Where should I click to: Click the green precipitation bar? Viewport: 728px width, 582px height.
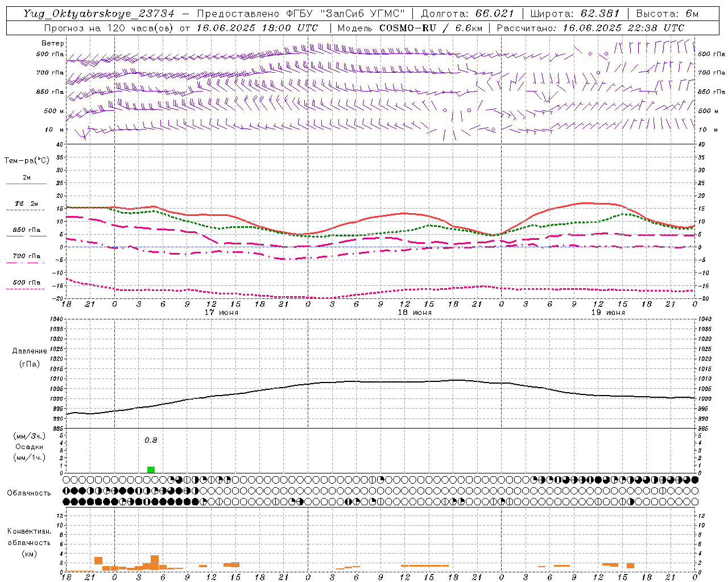coord(151,469)
